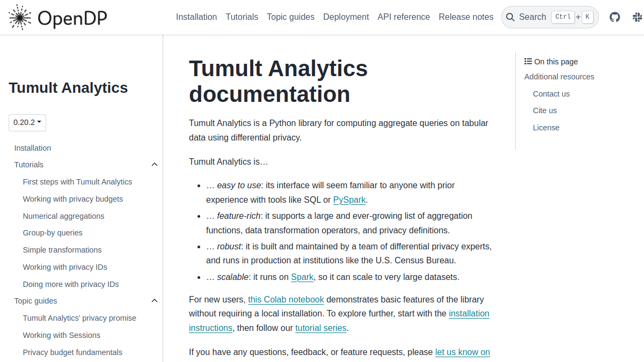The image size is (644, 362).
Task: Jump to Additional resources section
Action: click(559, 77)
